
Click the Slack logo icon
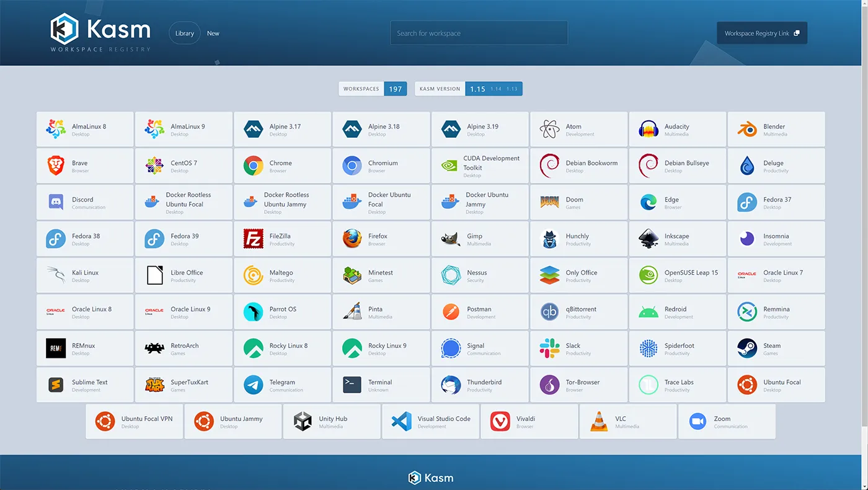click(x=549, y=349)
